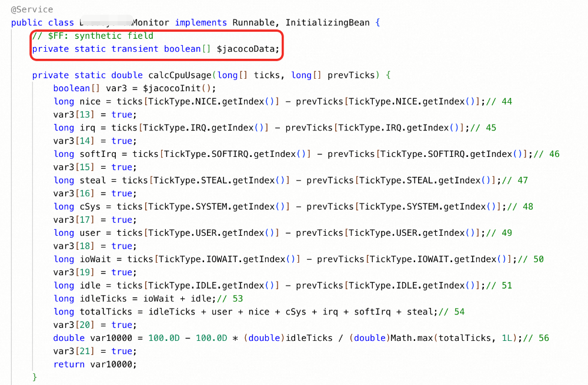The image size is (588, 385).
Task: Click the Math.max call
Action: (454, 338)
